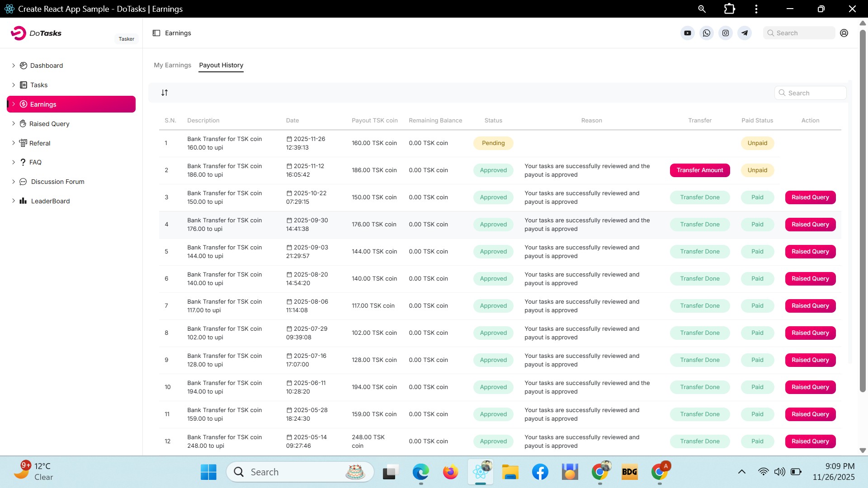Image resolution: width=868 pixels, height=488 pixels.
Task: Open File Explorer from the taskbar
Action: [x=510, y=472]
